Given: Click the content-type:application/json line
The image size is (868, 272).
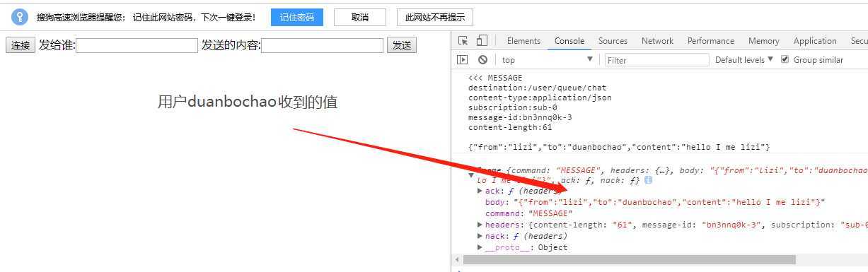Looking at the screenshot, I should [x=540, y=97].
